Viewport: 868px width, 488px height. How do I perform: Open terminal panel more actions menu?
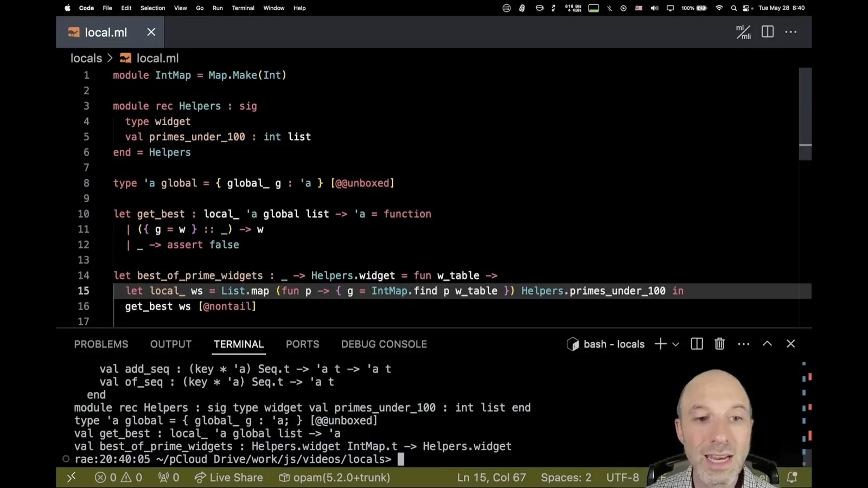point(744,344)
